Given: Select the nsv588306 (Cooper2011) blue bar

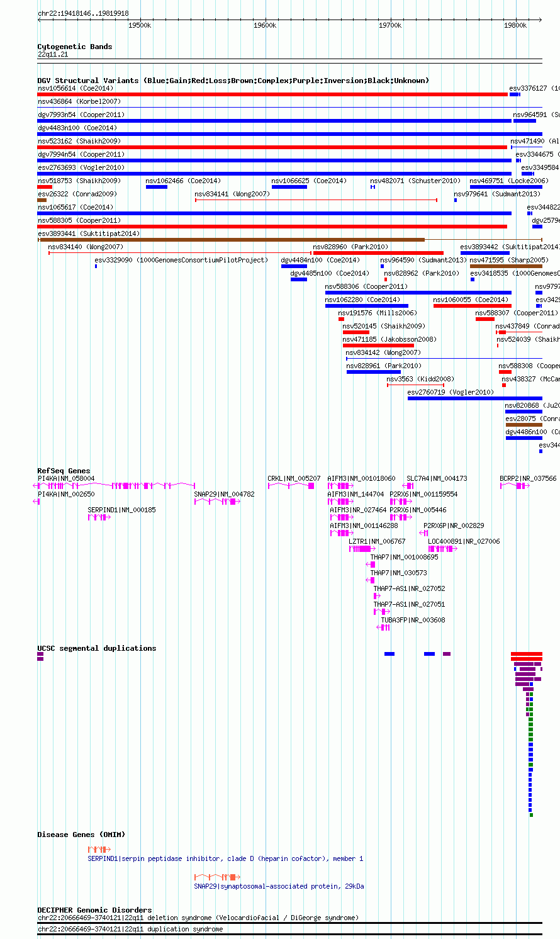Looking at the screenshot, I should click(x=418, y=293).
